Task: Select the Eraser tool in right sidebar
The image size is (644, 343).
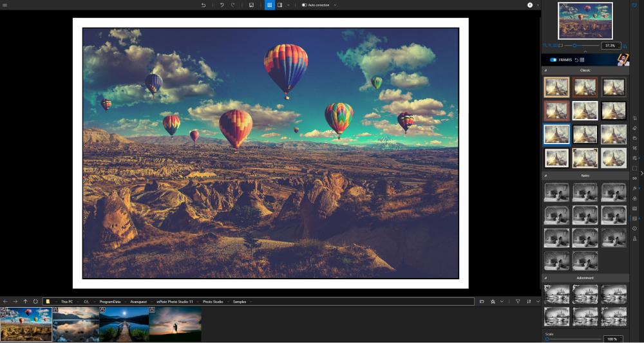Action: point(634,128)
